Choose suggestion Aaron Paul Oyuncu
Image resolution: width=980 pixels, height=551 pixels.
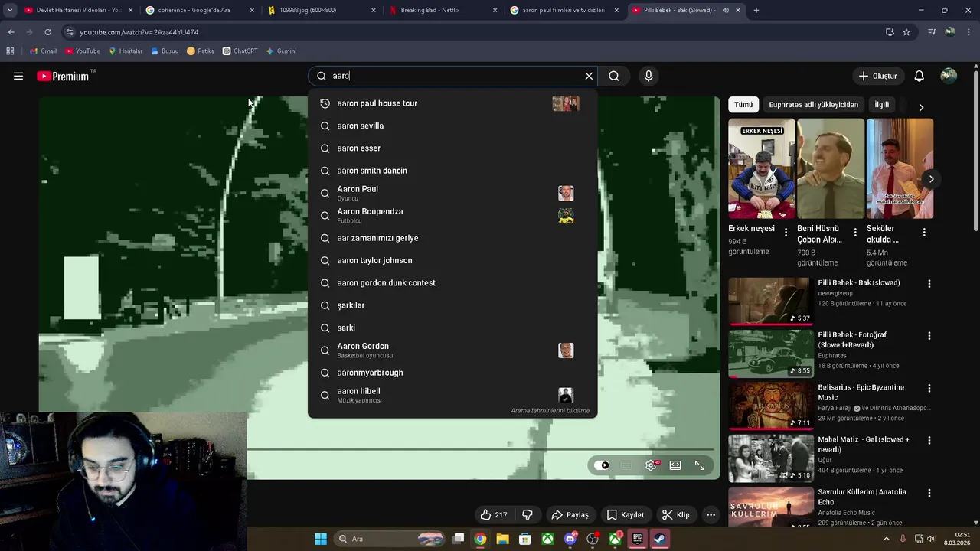pyautogui.click(x=452, y=193)
